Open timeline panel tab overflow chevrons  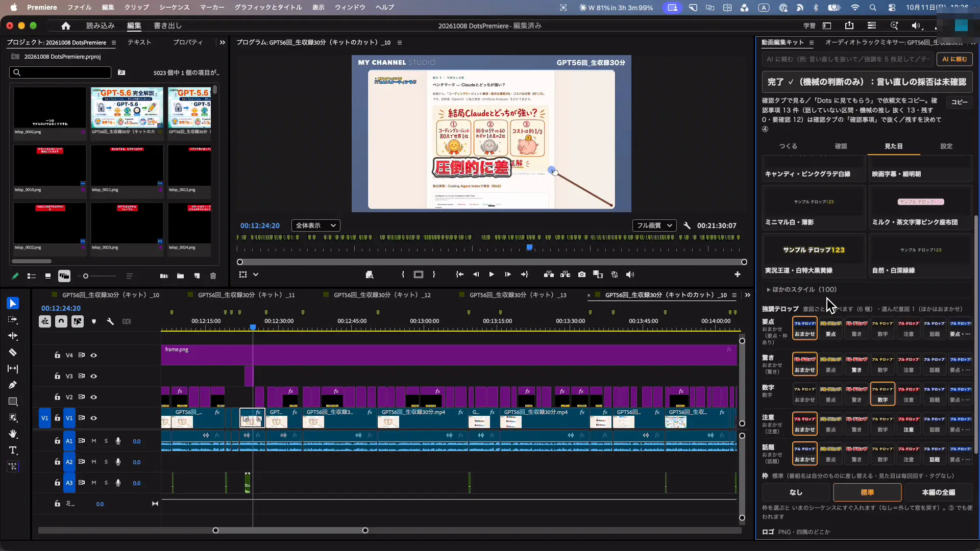[x=748, y=295]
